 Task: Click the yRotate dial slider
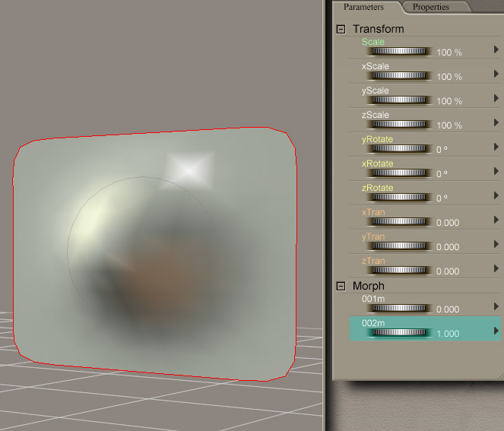click(399, 148)
